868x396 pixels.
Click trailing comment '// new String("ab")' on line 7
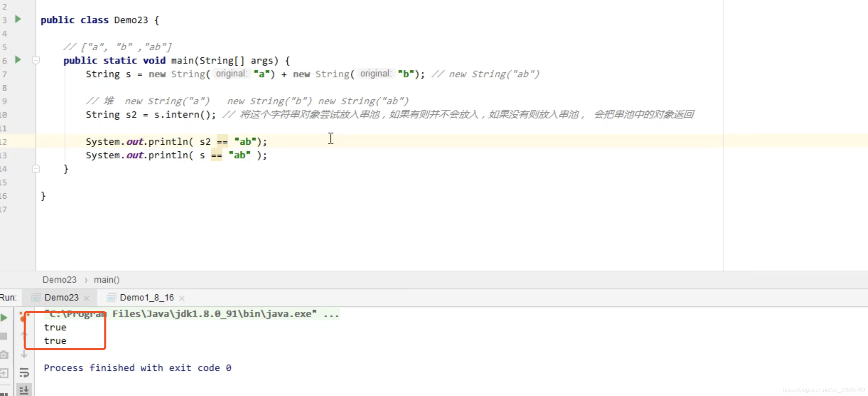485,74
